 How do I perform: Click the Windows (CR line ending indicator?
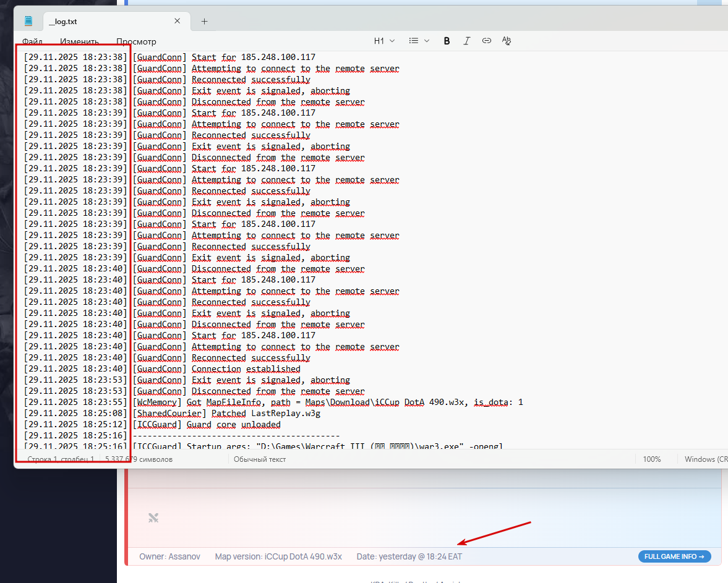point(706,459)
